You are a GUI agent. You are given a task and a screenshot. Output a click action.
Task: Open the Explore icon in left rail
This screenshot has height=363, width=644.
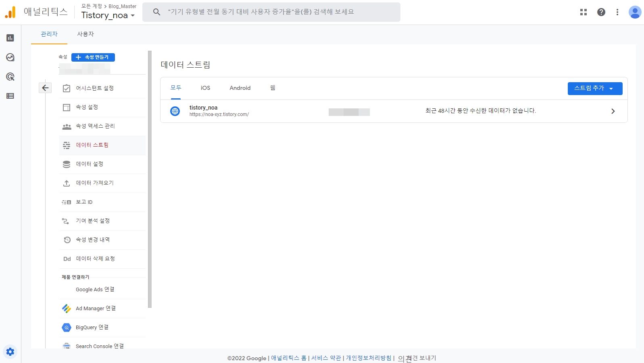tap(10, 57)
